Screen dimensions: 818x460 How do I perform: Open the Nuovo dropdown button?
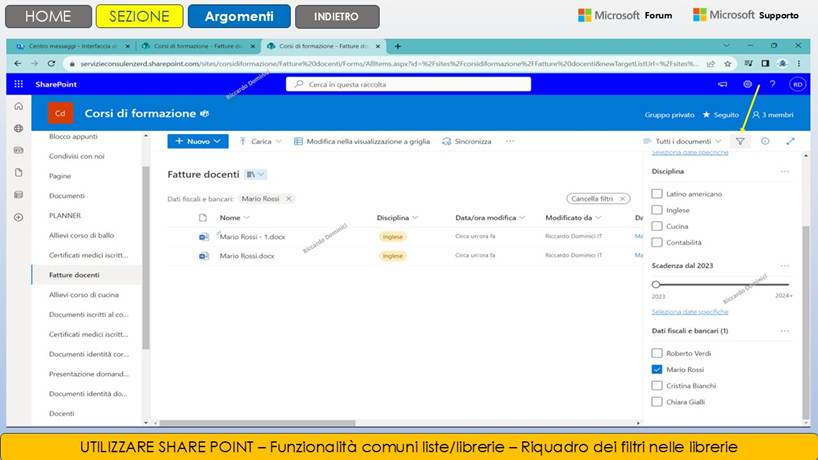coord(198,141)
